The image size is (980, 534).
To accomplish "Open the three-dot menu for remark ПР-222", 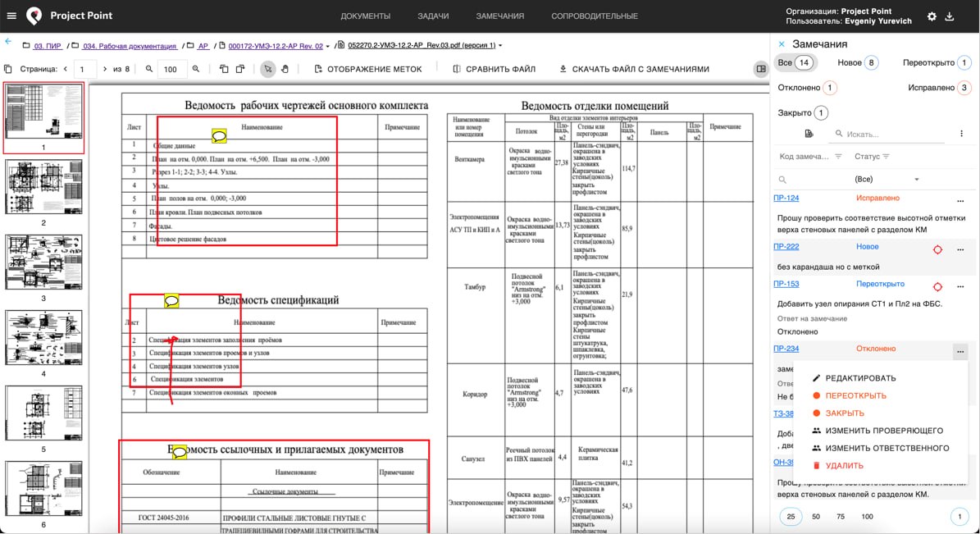I will click(960, 249).
